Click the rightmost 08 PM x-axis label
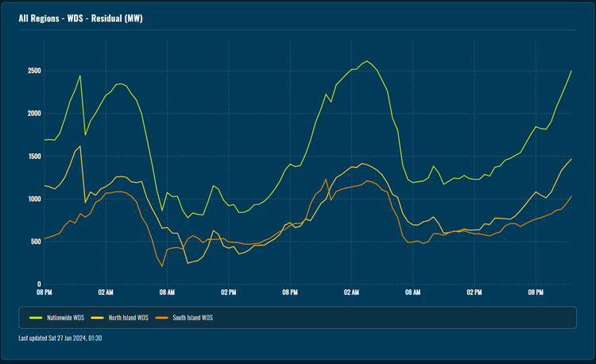This screenshot has height=364, width=596. (x=536, y=293)
